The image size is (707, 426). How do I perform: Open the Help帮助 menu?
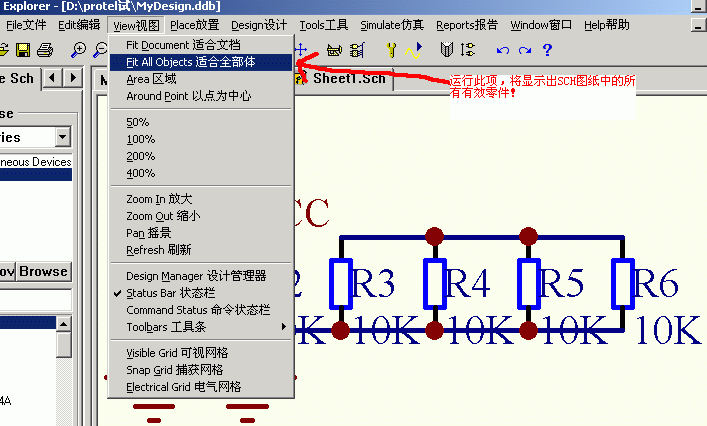coord(606,25)
